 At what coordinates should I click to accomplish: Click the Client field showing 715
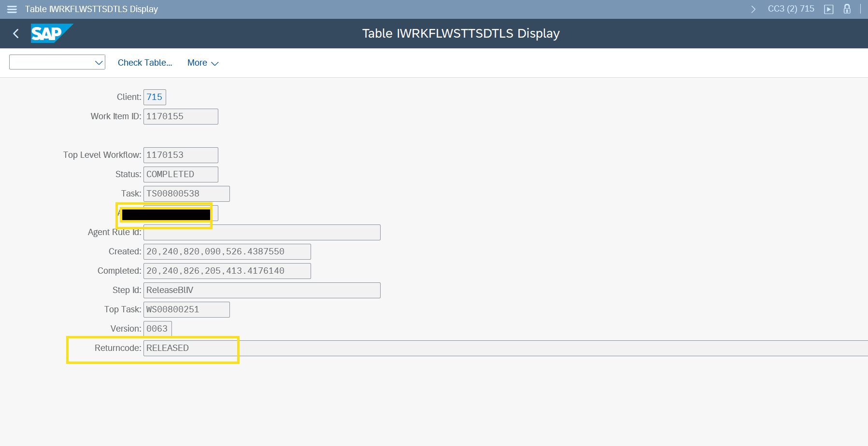point(155,97)
